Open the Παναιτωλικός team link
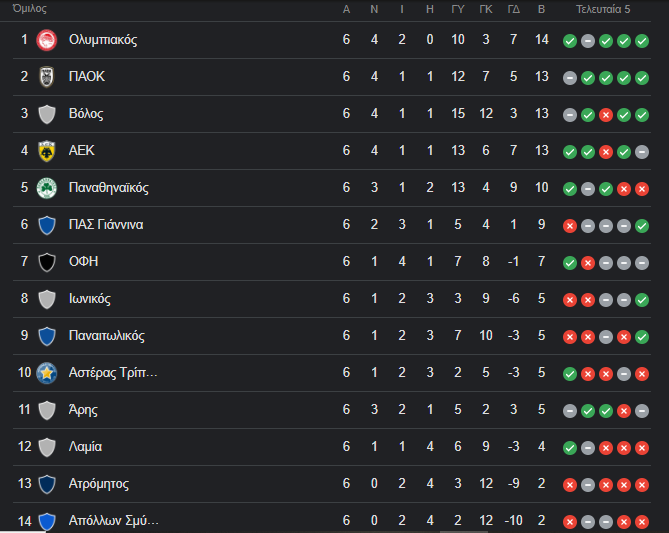 pyautogui.click(x=109, y=336)
